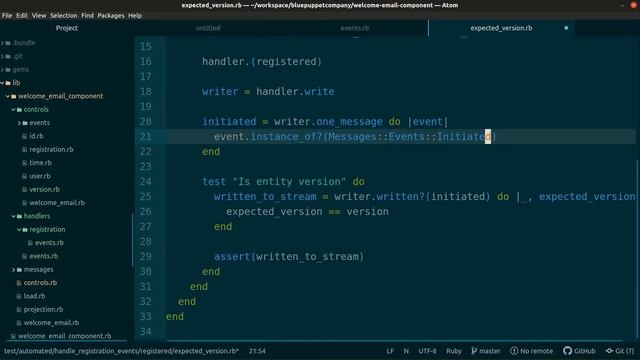Expand the .bundle folder chevron
This screenshot has width=640, height=360.
[x=2, y=43]
